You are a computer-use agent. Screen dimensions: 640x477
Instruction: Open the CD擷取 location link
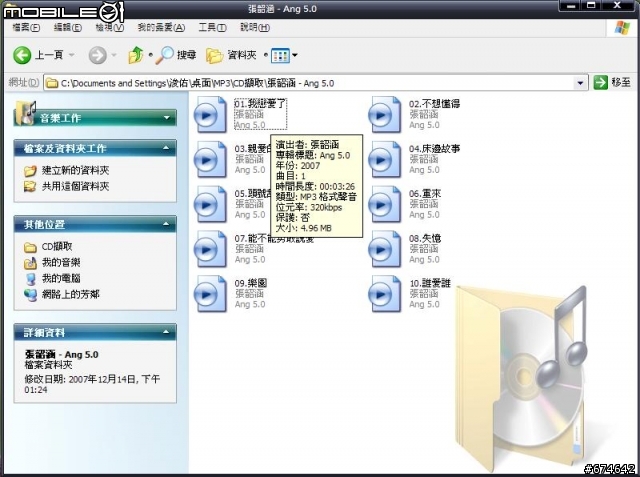point(57,246)
